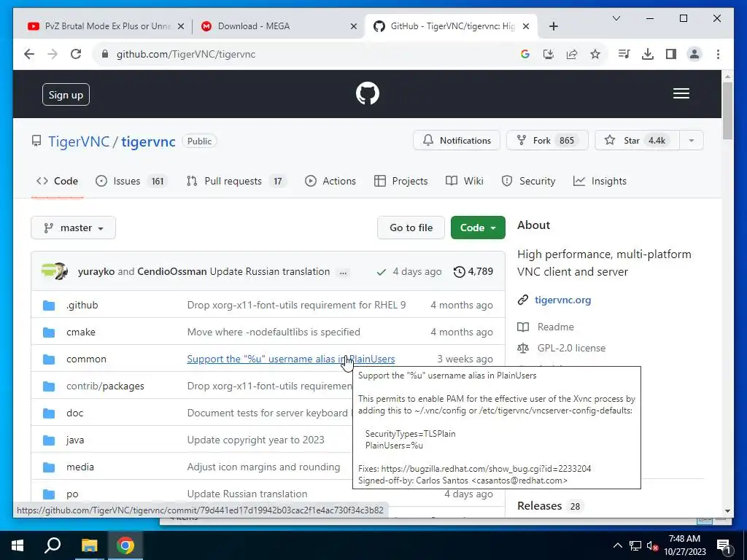The image size is (747, 560).
Task: Open Chrome tab search chevron
Action: click(x=616, y=18)
